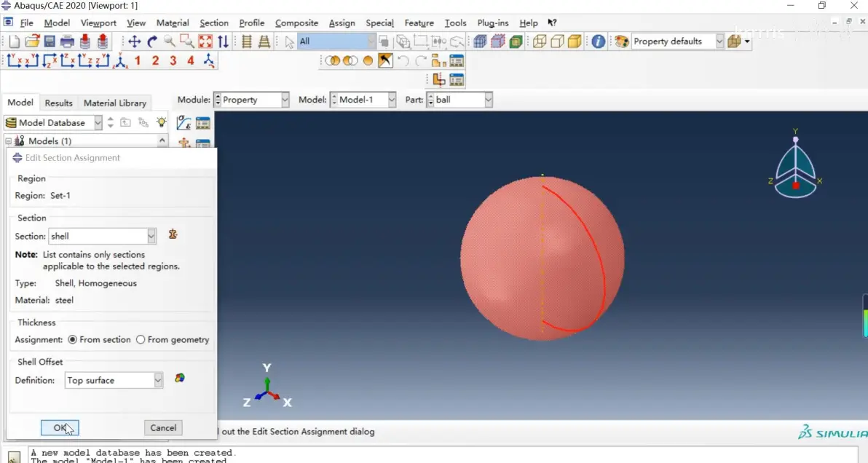Select From section thickness option
Viewport: 868px width, 463px height.
pos(73,340)
